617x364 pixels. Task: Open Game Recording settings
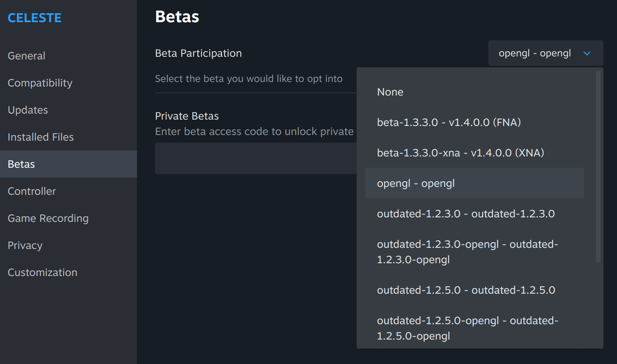pos(48,218)
